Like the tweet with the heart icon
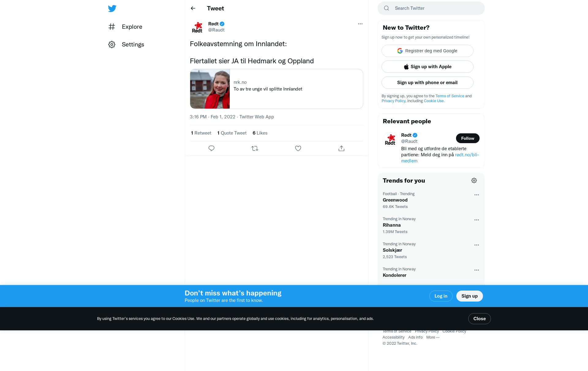Viewport: 588px width, 371px height. pyautogui.click(x=298, y=148)
